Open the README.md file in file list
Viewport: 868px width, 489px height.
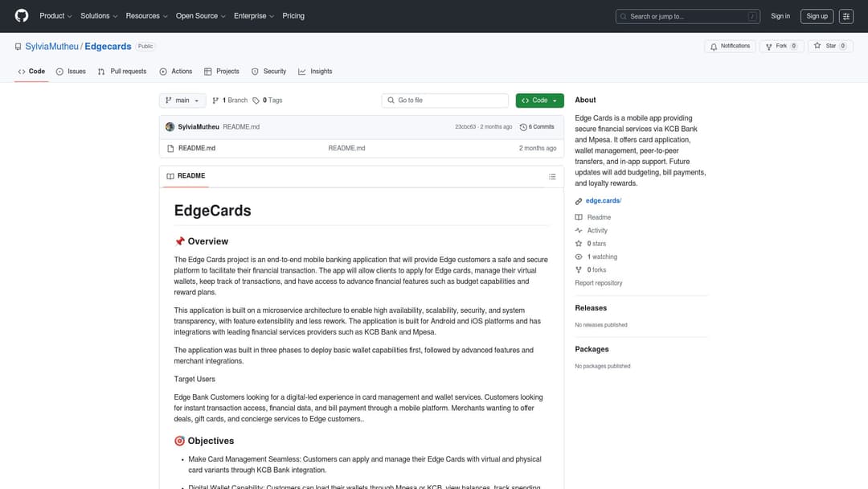pyautogui.click(x=197, y=149)
